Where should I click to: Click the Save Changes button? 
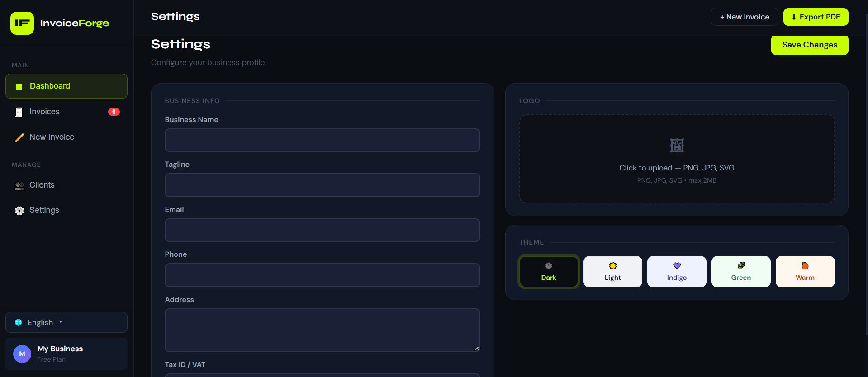point(810,45)
